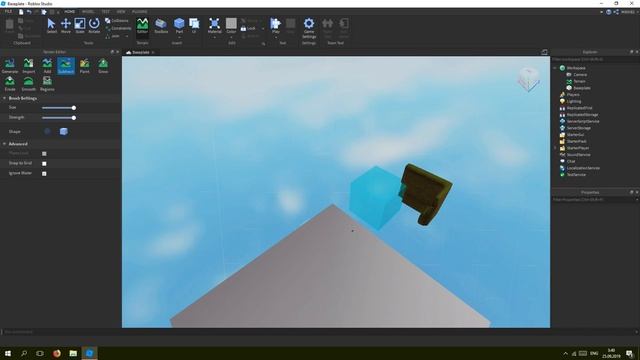Viewport: 640px width, 360px height.
Task: Open the Color dropdown arrow
Action: point(231,37)
